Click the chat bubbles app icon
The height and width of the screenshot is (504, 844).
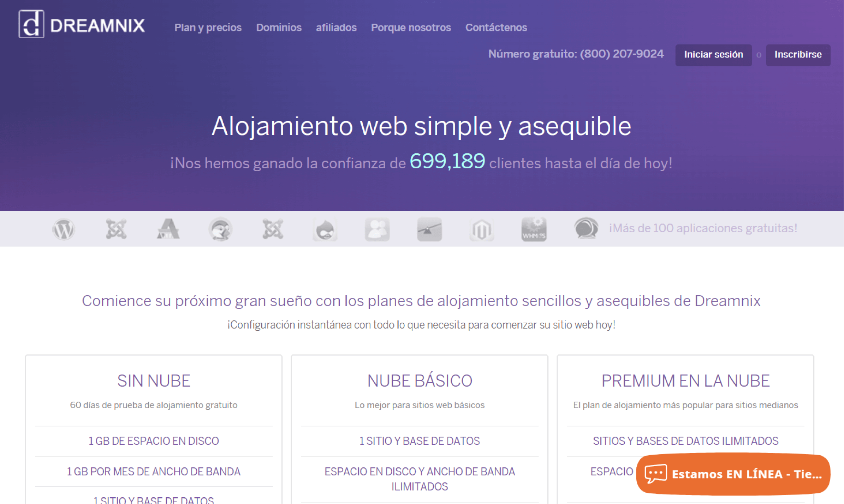click(586, 228)
